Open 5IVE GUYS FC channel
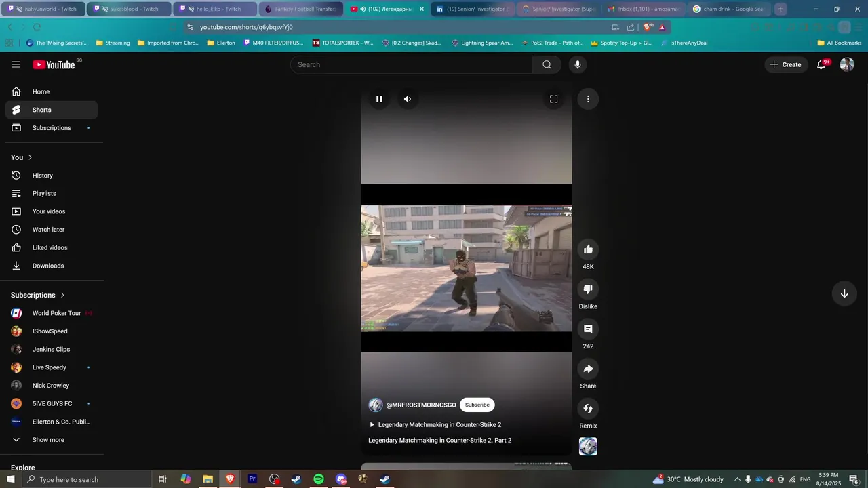Viewport: 868px width, 488px height. 52,403
